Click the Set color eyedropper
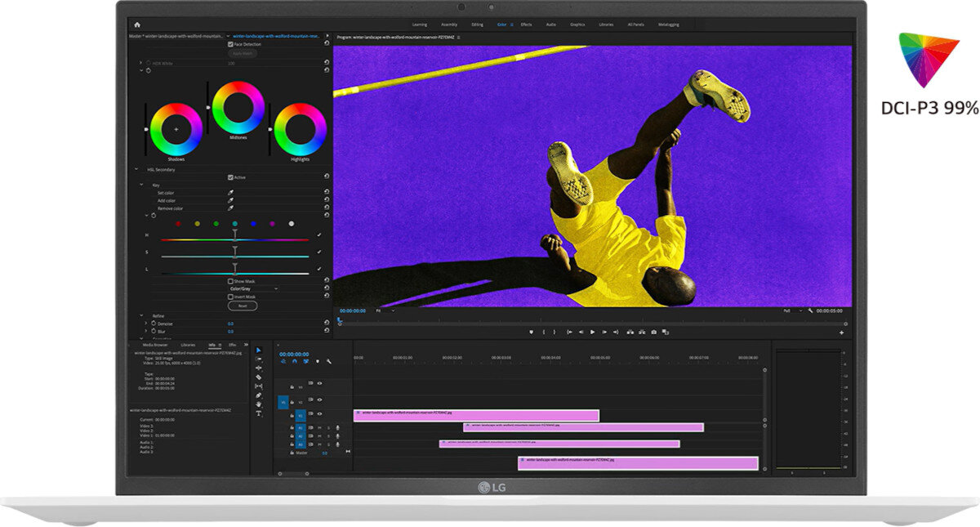This screenshot has width=980, height=527. click(230, 193)
